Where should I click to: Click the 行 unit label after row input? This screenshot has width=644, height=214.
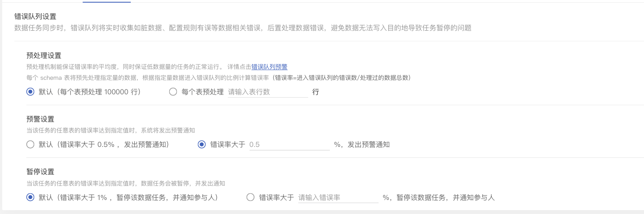(x=315, y=92)
